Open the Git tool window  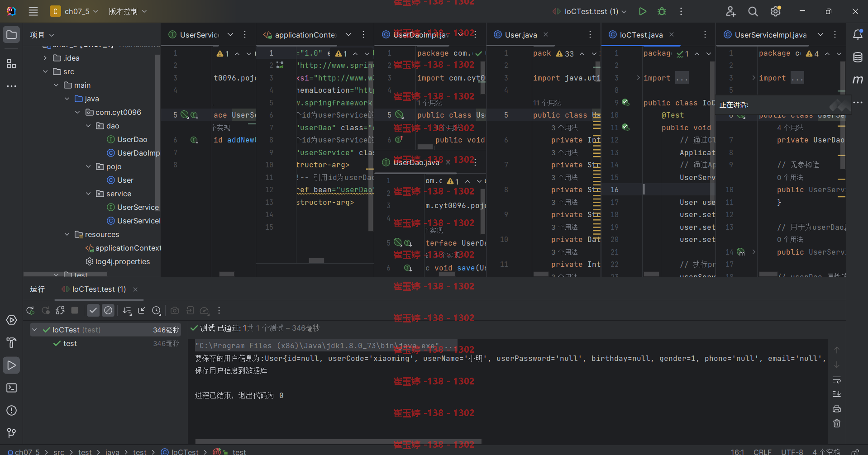pyautogui.click(x=11, y=433)
